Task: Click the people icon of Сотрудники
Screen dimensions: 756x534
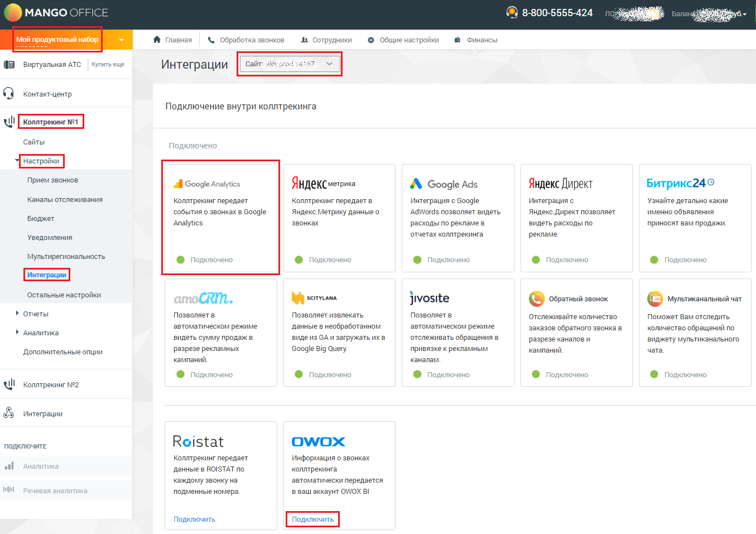Action: point(304,40)
